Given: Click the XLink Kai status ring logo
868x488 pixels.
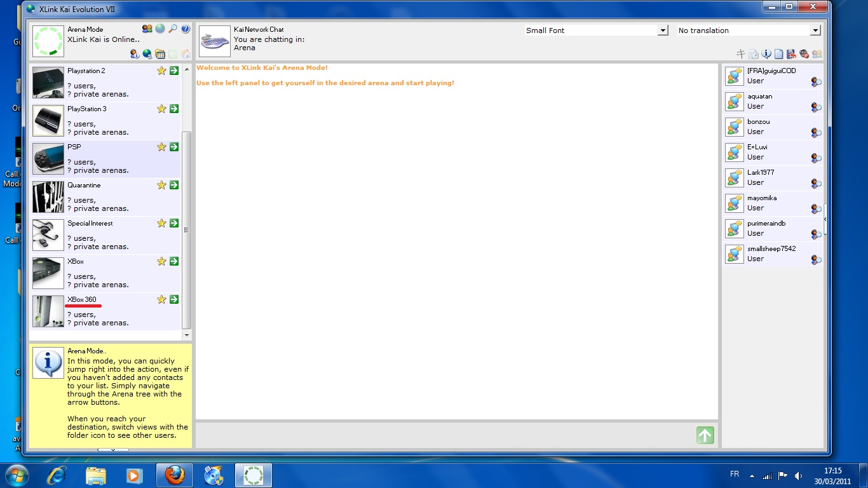Looking at the screenshot, I should click(x=48, y=41).
